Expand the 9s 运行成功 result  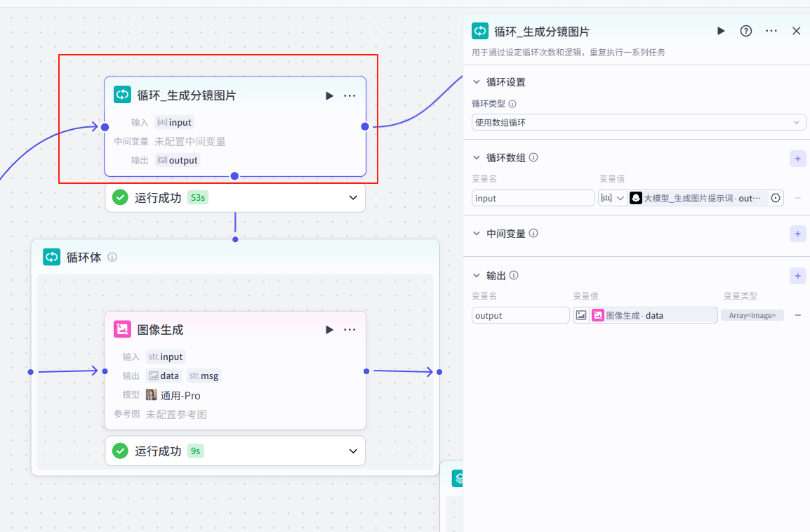[x=353, y=451]
